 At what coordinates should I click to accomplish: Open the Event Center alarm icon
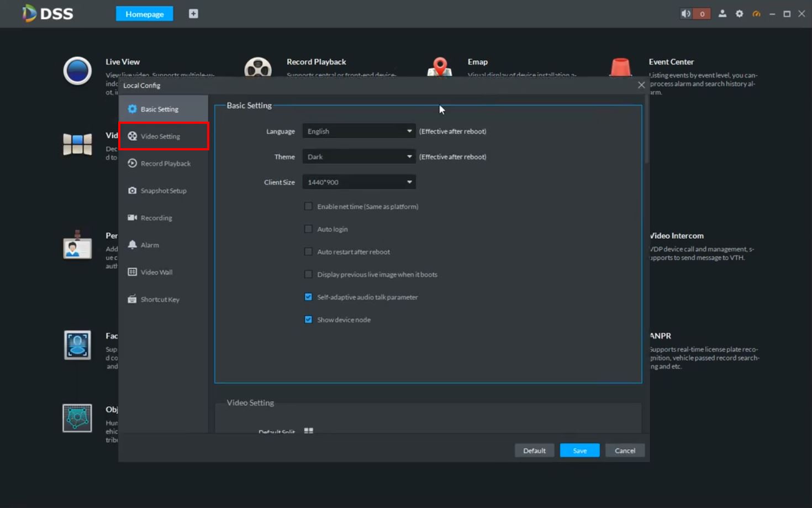pyautogui.click(x=620, y=67)
